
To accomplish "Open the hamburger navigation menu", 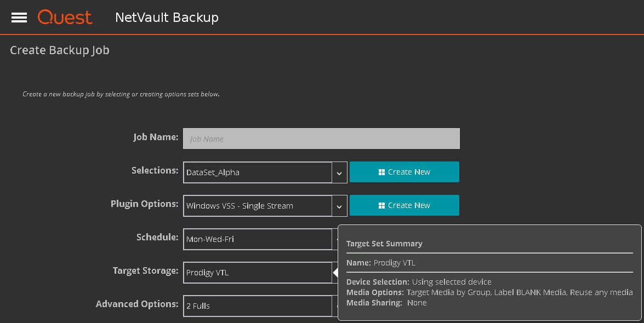I will coord(19,18).
